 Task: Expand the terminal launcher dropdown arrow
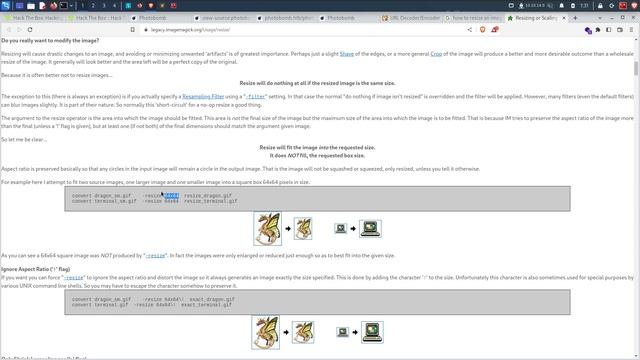tap(71, 6)
